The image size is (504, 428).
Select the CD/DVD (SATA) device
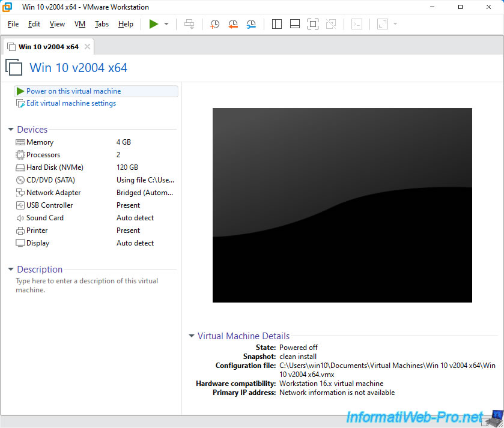coord(96,180)
